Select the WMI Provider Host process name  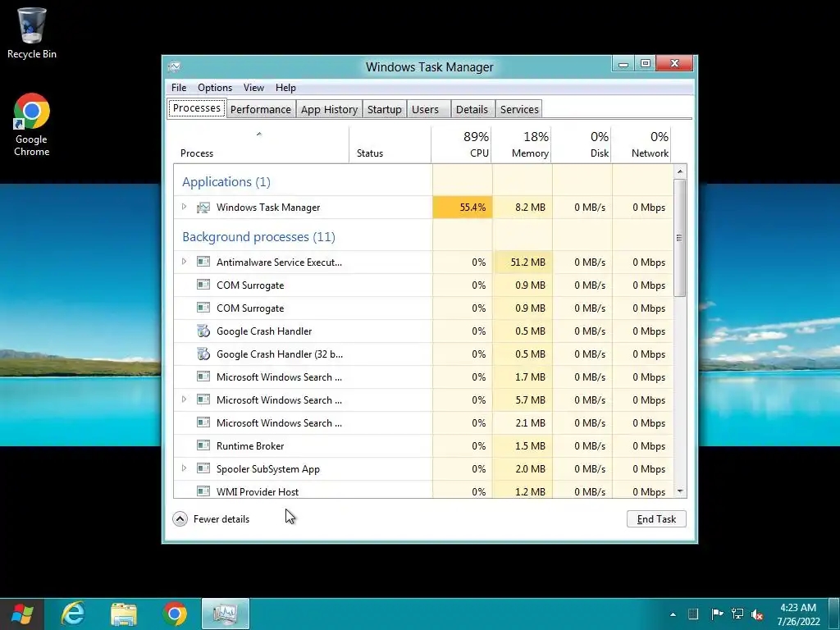258,492
